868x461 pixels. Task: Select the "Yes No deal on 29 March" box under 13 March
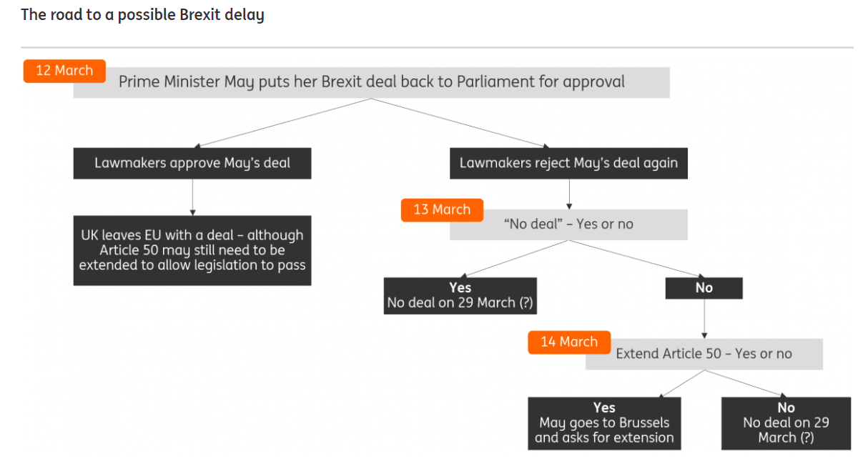[x=460, y=295]
